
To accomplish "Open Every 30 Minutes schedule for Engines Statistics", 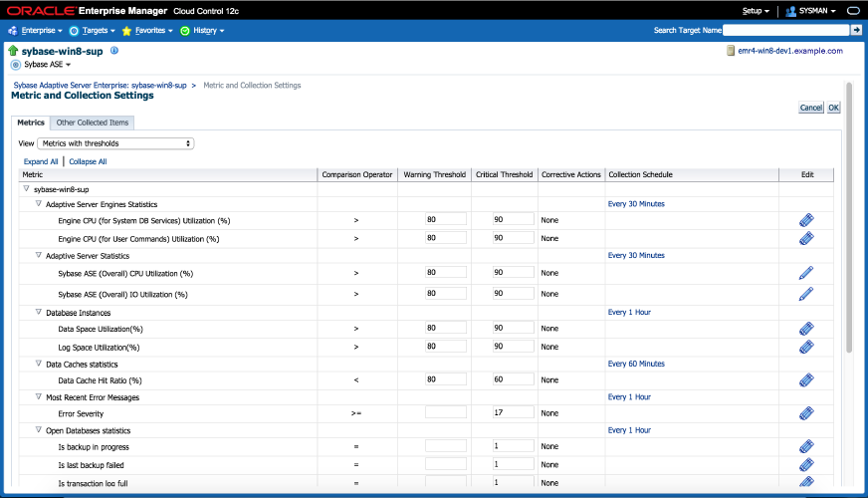I will 636,204.
